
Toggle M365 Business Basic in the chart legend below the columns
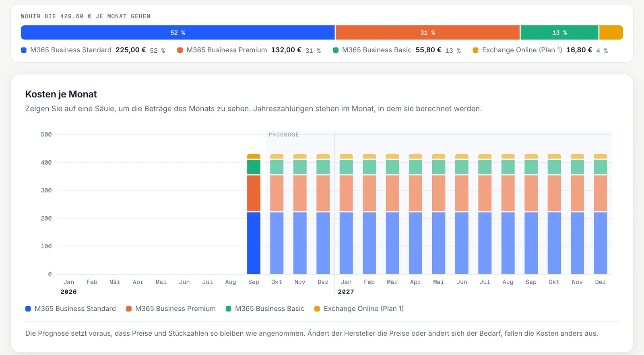tap(265, 309)
